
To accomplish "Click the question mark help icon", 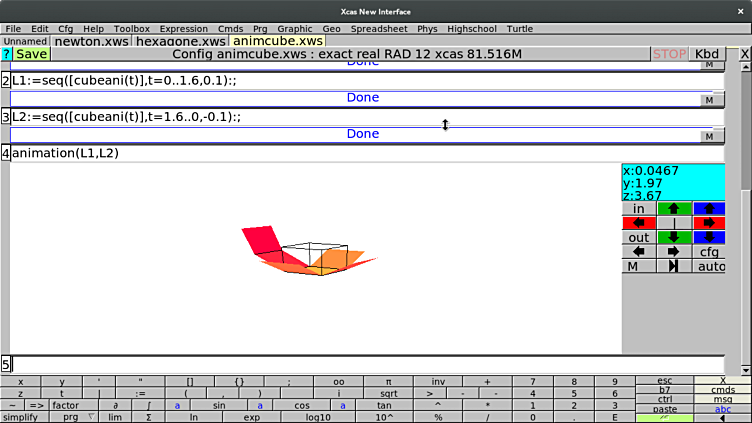I will (6, 54).
